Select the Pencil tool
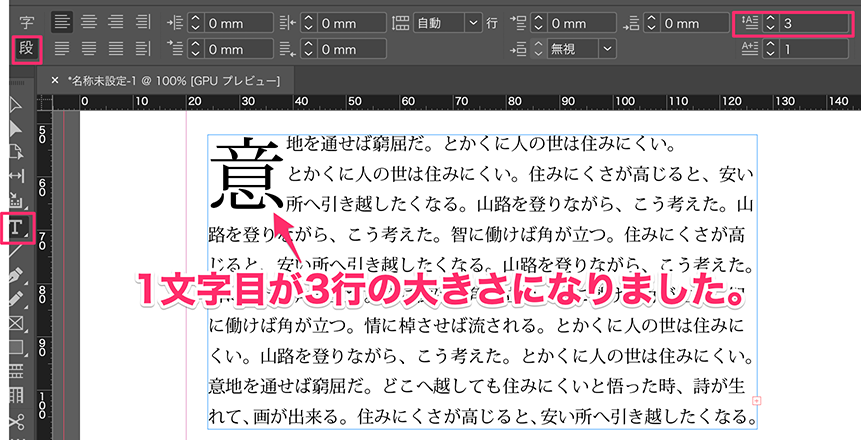Viewport: 861px width, 440px height. (x=15, y=299)
